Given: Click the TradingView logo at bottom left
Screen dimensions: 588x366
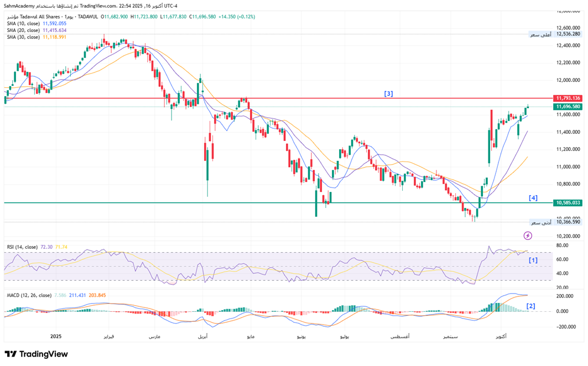Looking at the screenshot, I should tap(36, 354).
